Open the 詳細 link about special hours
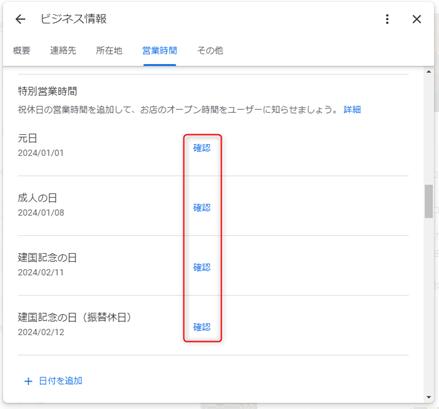The width and height of the screenshot is (439, 409). tap(352, 110)
